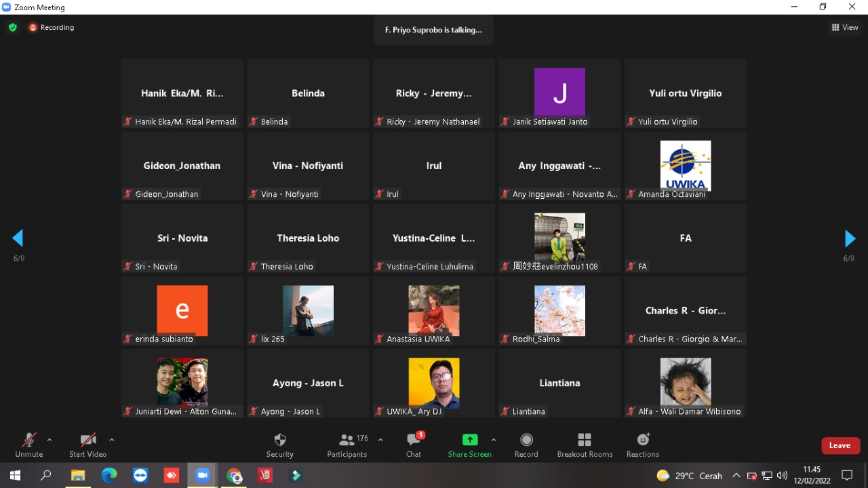
Task: Unmute the microphone
Action: click(28, 445)
